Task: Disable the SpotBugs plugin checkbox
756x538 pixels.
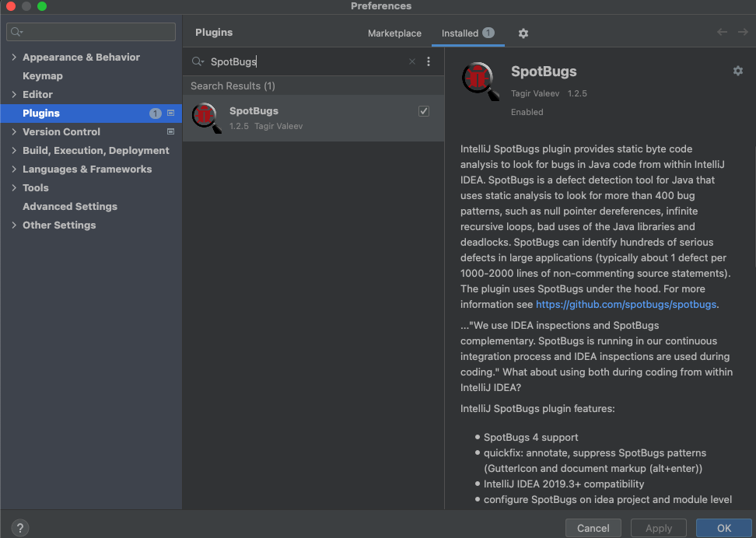Action: 424,111
